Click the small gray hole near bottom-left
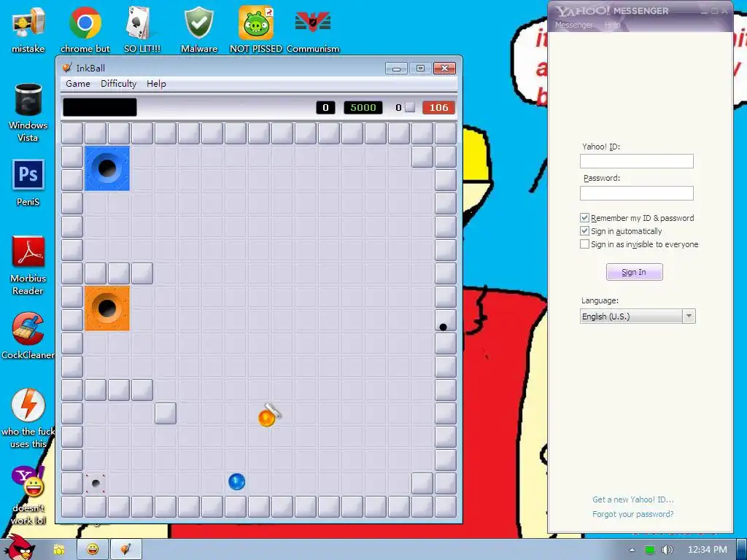The width and height of the screenshot is (747, 560). tap(96, 483)
